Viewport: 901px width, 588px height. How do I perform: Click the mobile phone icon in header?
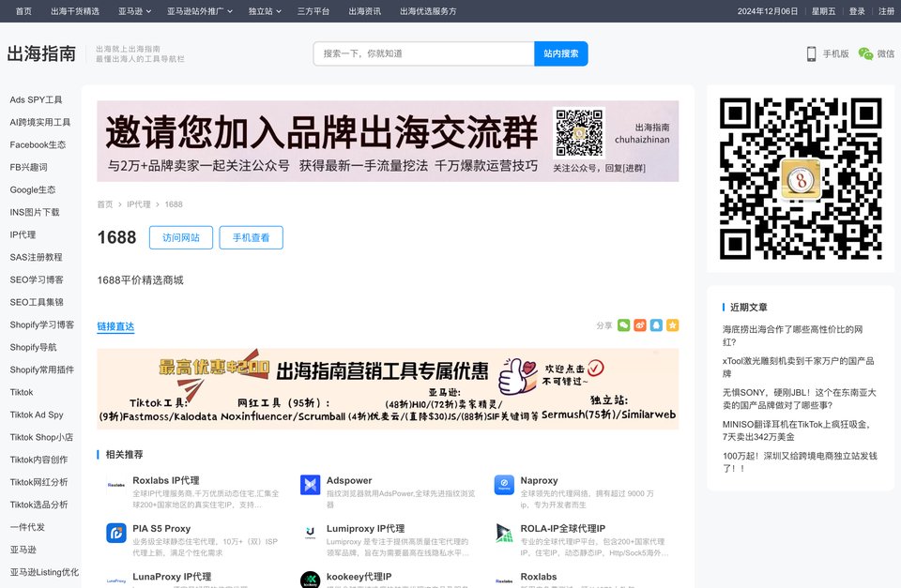[x=811, y=54]
